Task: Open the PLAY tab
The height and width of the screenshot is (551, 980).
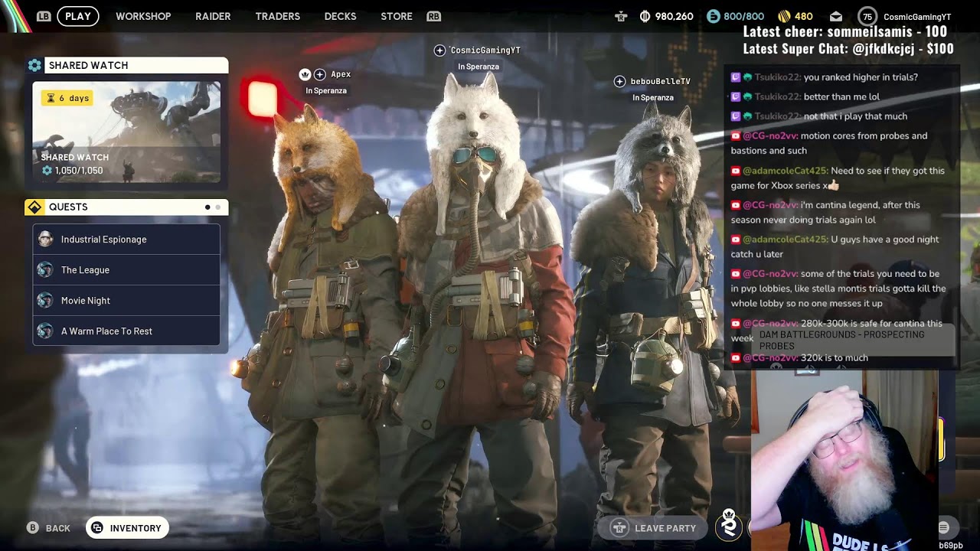Action: pyautogui.click(x=78, y=16)
